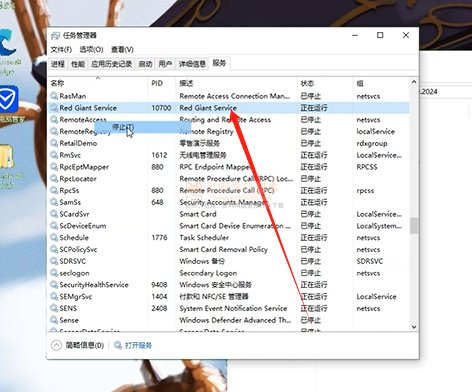Select PID 1612 in RmSvc row
Screen dimensions: 472x392
coord(159,155)
